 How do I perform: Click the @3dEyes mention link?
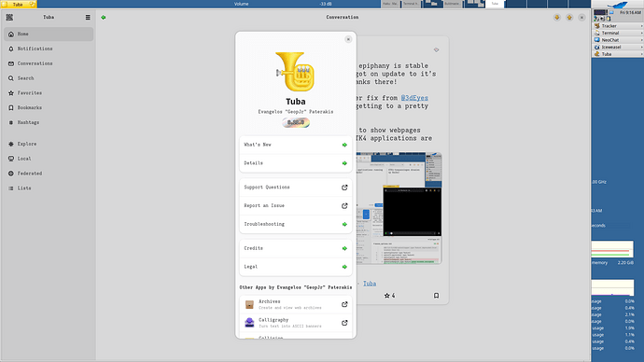click(414, 98)
